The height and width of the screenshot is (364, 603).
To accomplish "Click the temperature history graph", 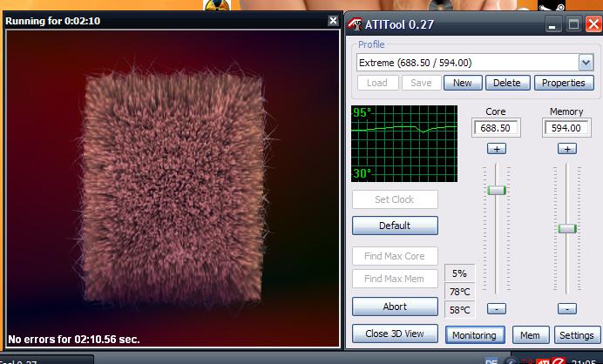I will (x=404, y=144).
